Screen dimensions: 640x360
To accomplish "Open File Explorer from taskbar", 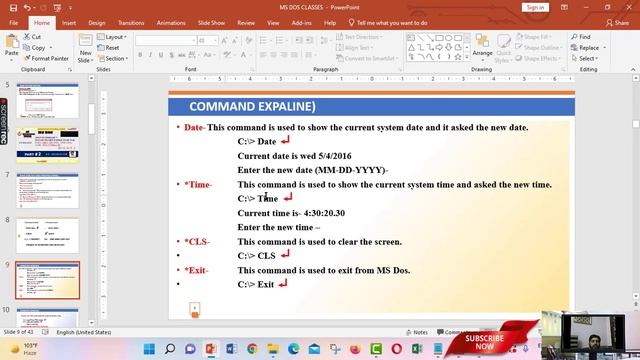I will click(x=273, y=349).
